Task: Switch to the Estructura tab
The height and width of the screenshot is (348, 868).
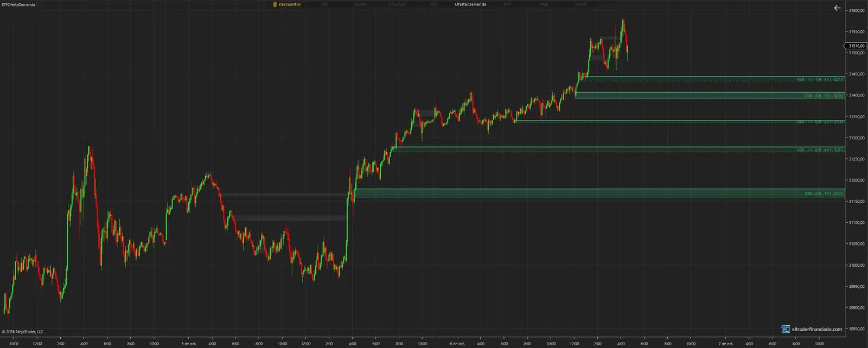Action: click(397, 4)
